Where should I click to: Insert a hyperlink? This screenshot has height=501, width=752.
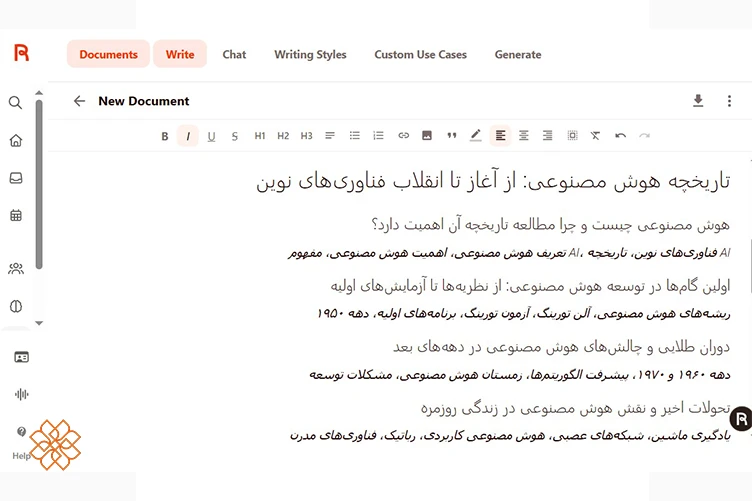[403, 136]
